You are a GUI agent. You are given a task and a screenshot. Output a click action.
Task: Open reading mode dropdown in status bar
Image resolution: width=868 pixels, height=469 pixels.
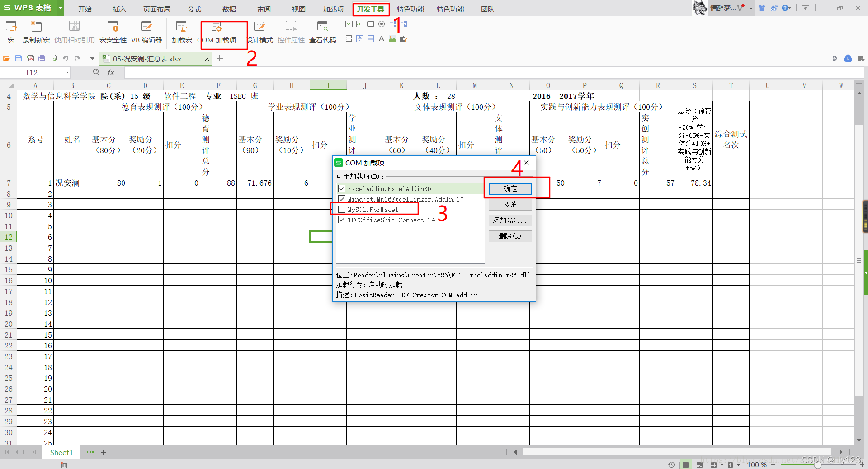722,465
